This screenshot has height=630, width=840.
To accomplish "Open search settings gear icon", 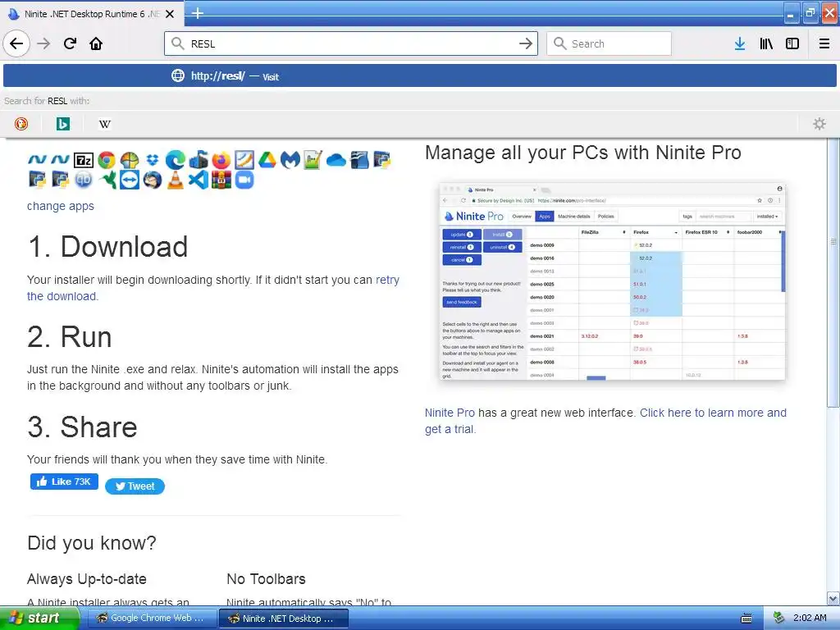I will click(819, 124).
